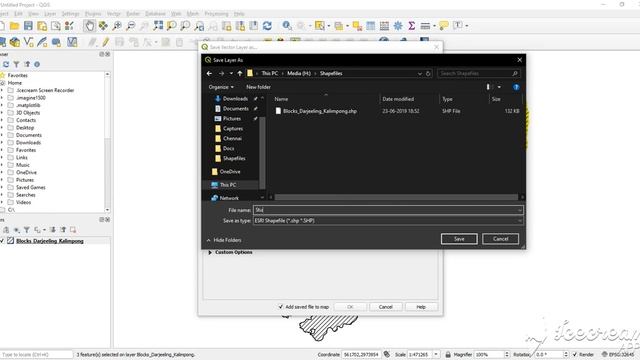
Task: Open the Scale dropdown in status bar
Action: [x=436, y=354]
